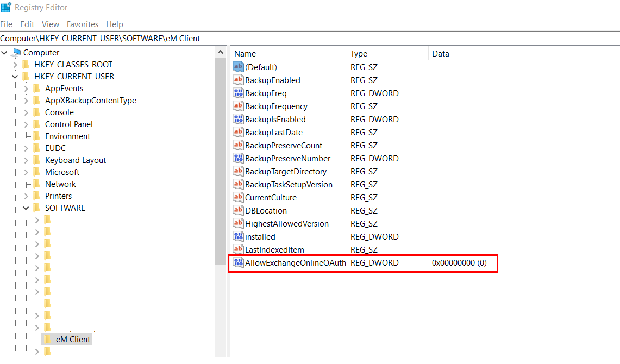The image size is (620, 364).
Task: Open the Edit menu
Action: click(27, 24)
